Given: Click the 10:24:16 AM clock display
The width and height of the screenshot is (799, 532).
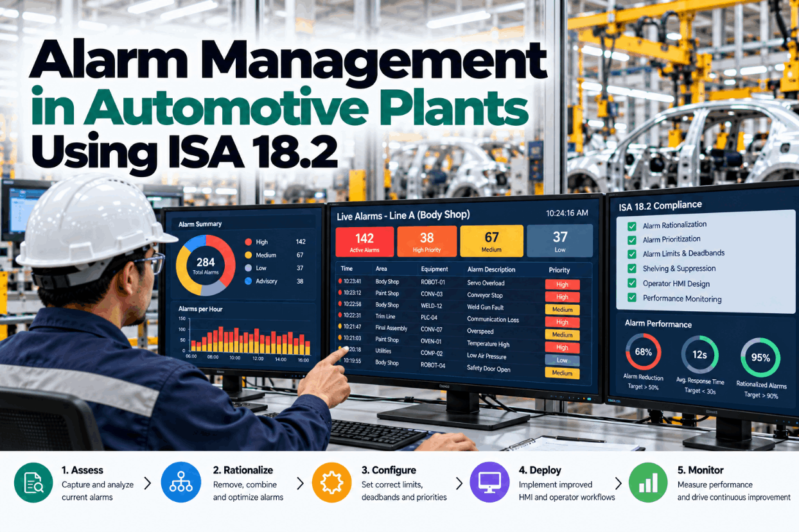Looking at the screenshot, I should coord(567,213).
